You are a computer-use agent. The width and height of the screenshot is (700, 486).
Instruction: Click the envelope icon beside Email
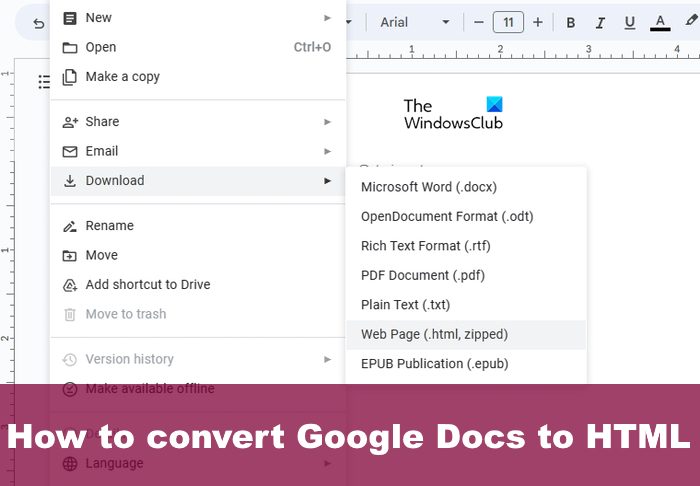click(70, 152)
